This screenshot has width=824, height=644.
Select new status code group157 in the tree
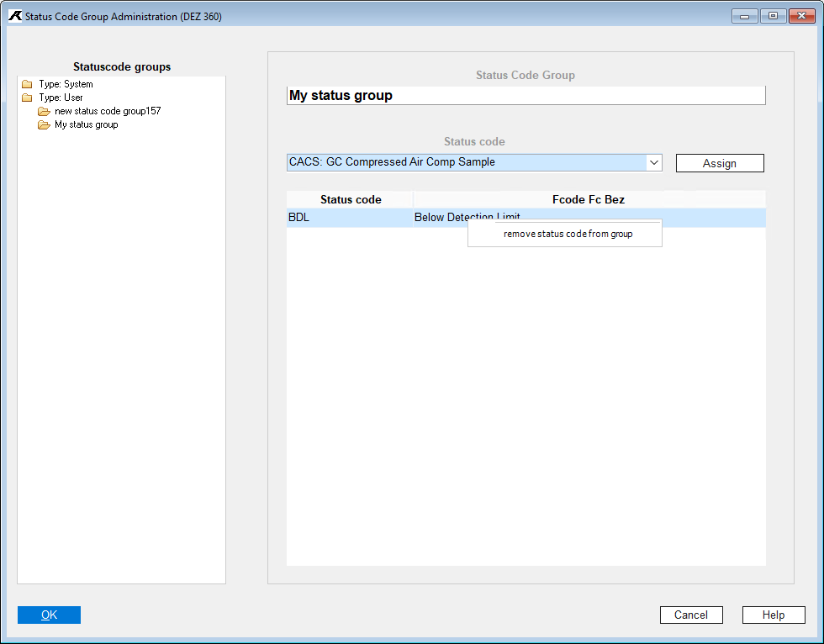point(108,111)
